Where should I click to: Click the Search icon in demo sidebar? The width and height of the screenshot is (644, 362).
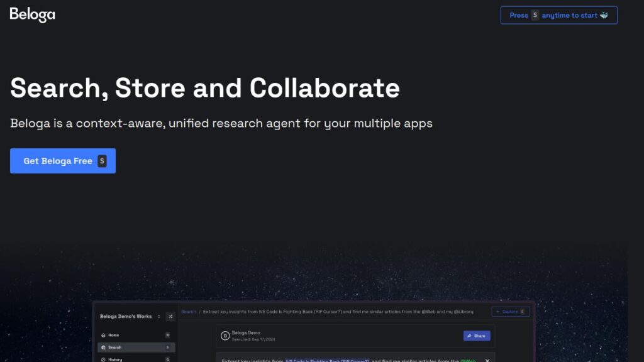point(103,348)
